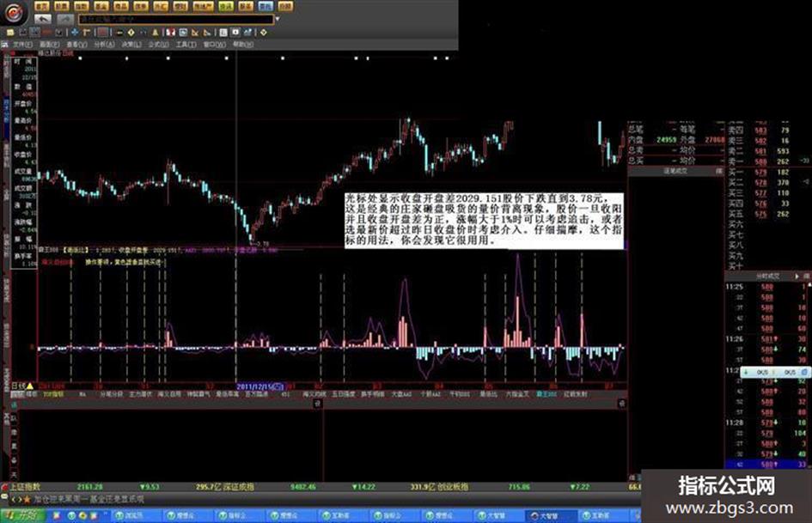
Task: Click the 深证成指 status bar entry
Action: [x=239, y=487]
